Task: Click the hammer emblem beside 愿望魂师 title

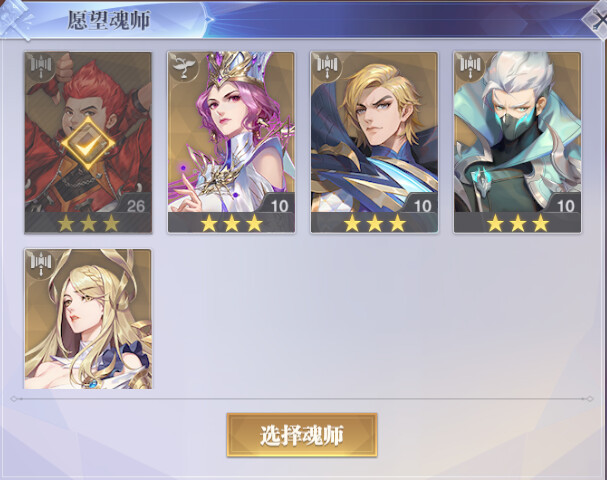Action: [x=16, y=20]
